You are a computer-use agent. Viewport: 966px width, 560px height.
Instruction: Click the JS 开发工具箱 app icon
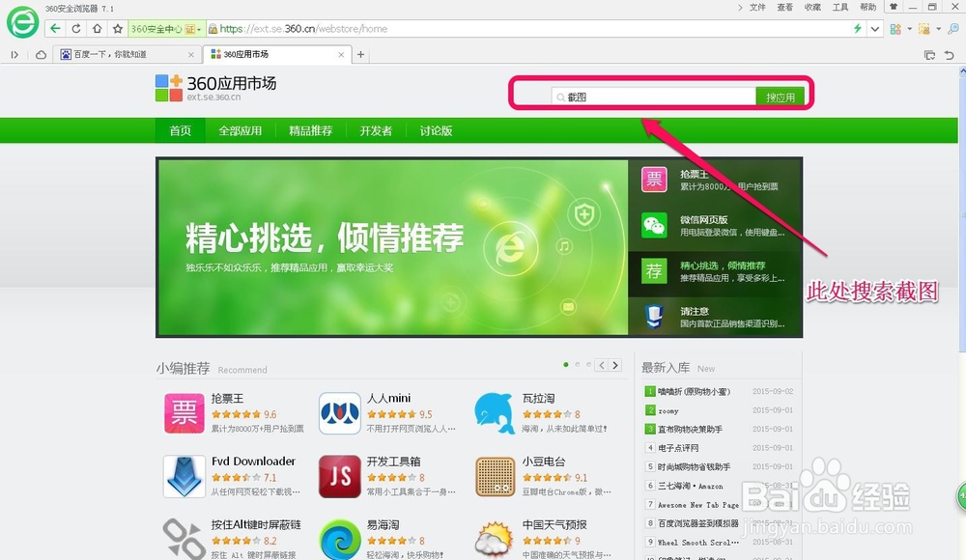click(x=339, y=477)
